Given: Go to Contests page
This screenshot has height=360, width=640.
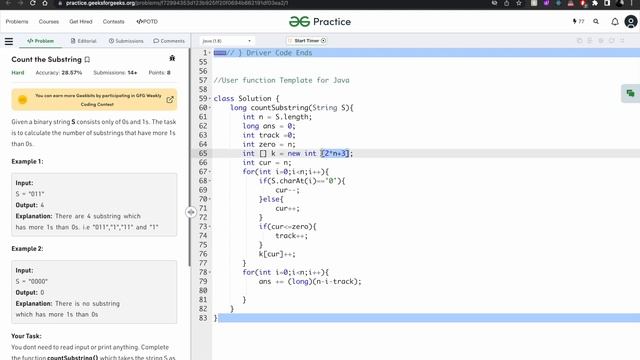Looking at the screenshot, I should 113,22.
